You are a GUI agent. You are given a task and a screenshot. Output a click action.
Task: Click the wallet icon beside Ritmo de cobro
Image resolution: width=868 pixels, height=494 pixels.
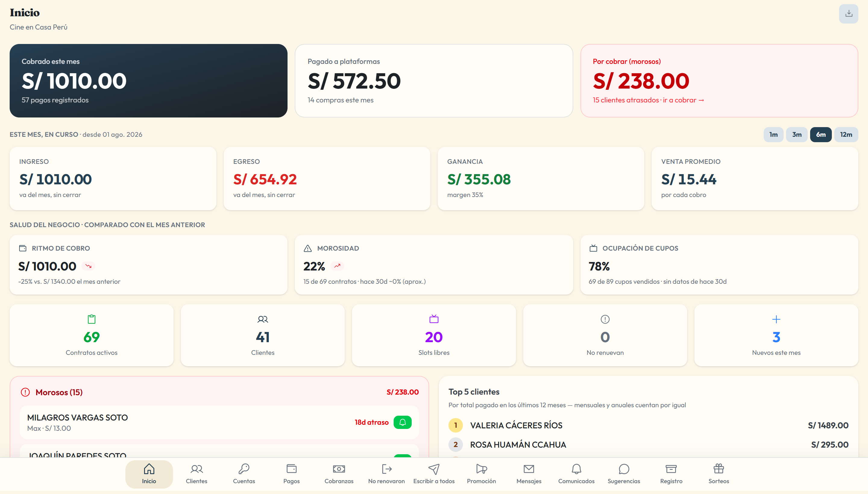pos(23,249)
